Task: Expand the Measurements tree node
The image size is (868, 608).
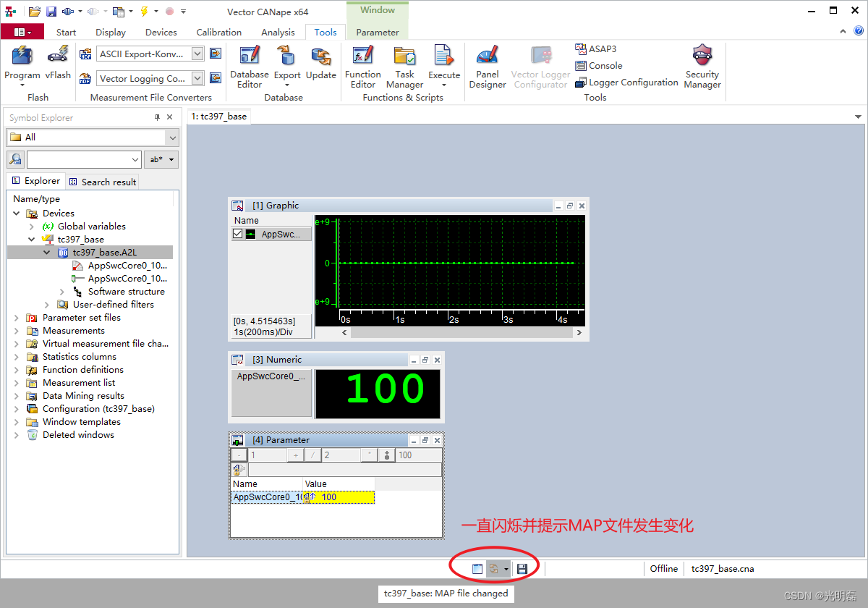Action: coord(17,331)
